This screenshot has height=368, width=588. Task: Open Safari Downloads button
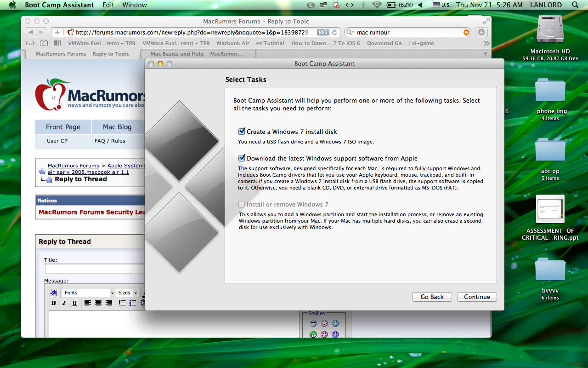481,32
